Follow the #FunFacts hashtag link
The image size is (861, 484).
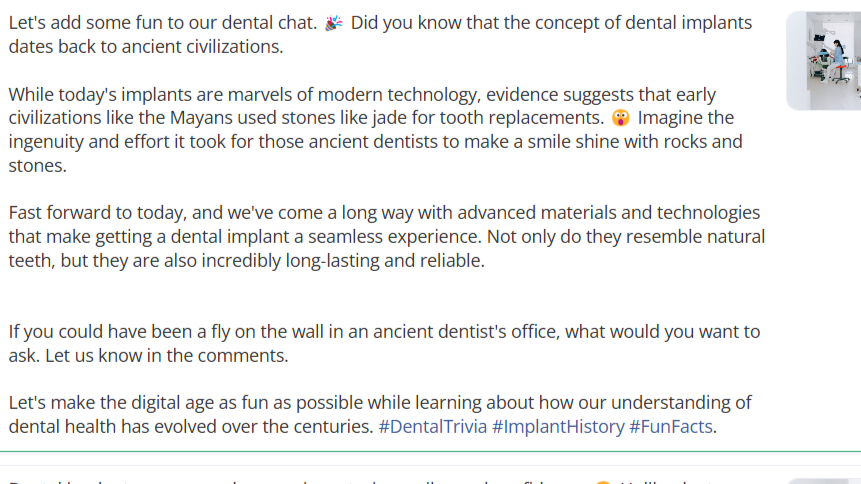pyautogui.click(x=670, y=426)
